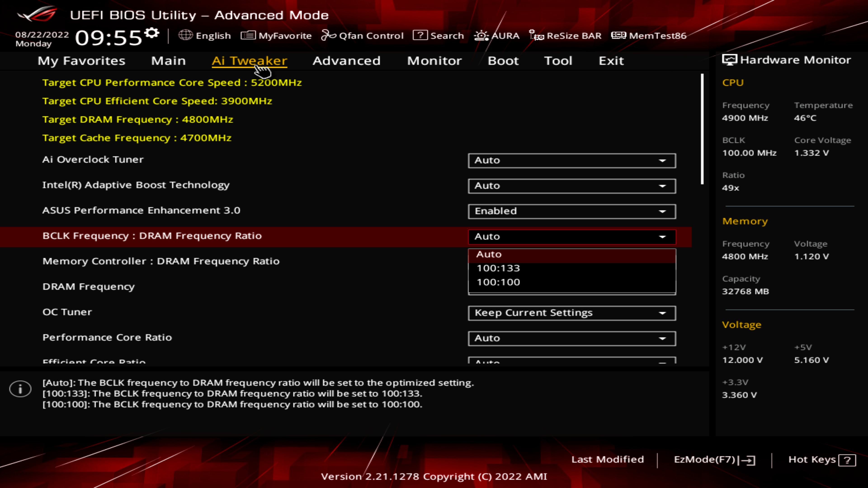This screenshot has width=868, height=488.
Task: Expand the Performance Core Ratio dropdown
Action: point(663,338)
